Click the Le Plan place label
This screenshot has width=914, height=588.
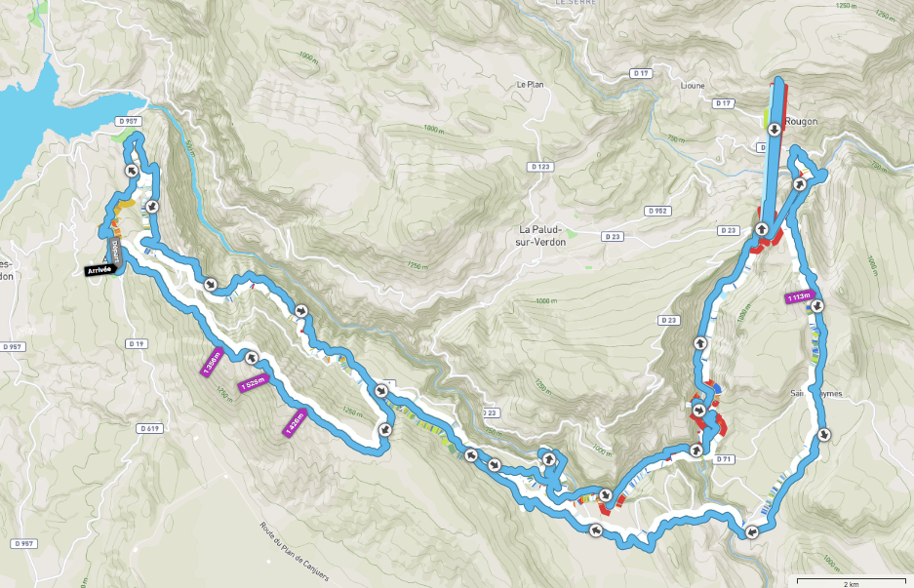(x=530, y=85)
